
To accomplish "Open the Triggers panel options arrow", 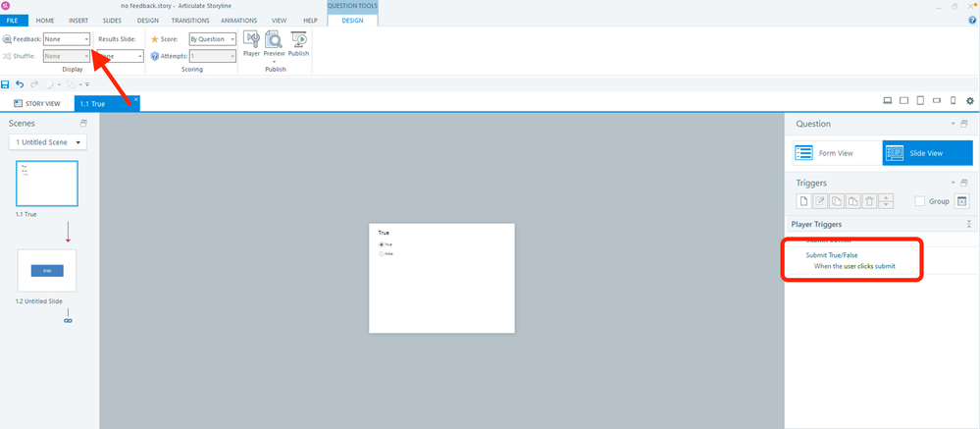I will 954,183.
